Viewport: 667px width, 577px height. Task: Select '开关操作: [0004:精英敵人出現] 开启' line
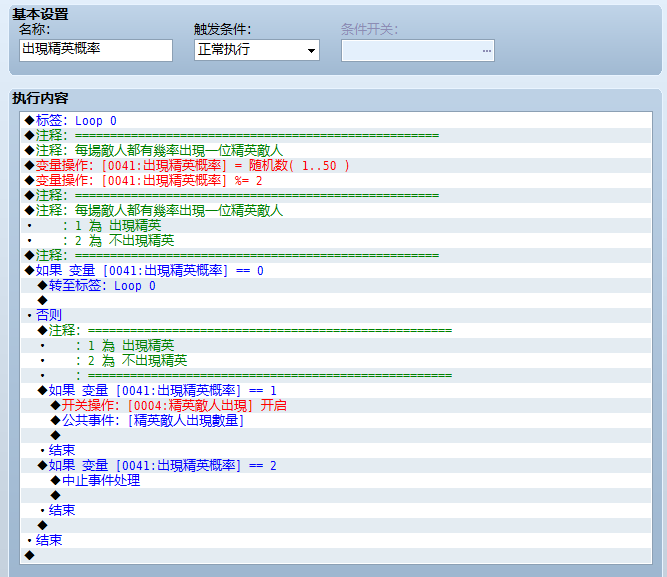[336, 405]
